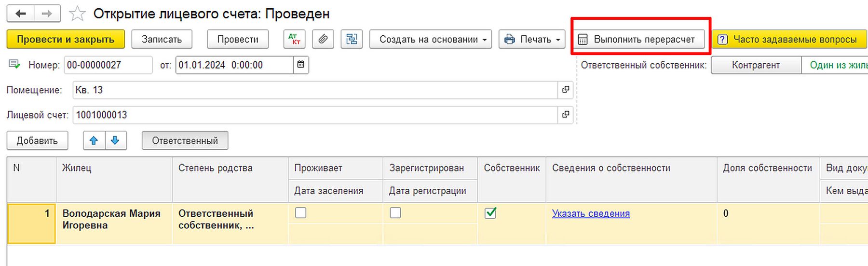Go back with the left arrow button
The width and height of the screenshot is (868, 266).
20,14
